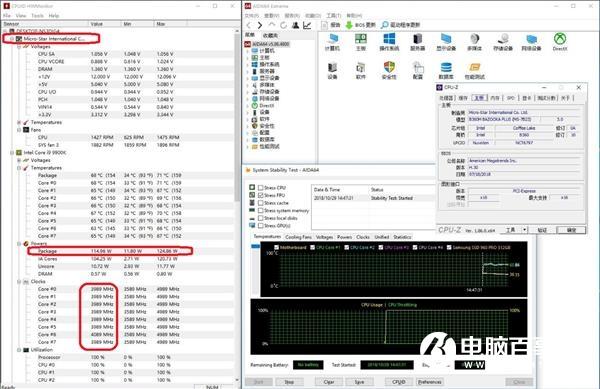Screen dimensions: 600x389
Task: Open the Windows logo operating system icon
Action: pos(389,39)
